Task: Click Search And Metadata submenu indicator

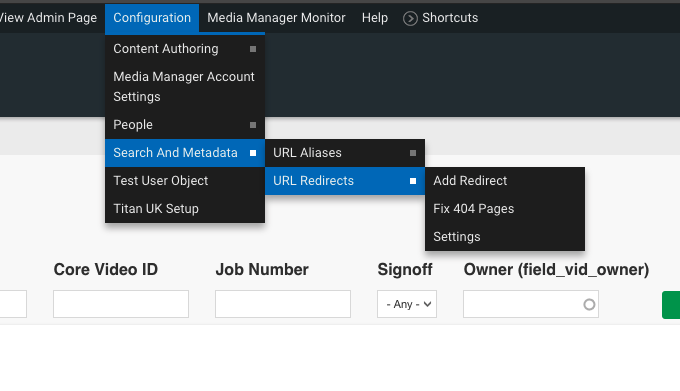Action: (x=253, y=153)
